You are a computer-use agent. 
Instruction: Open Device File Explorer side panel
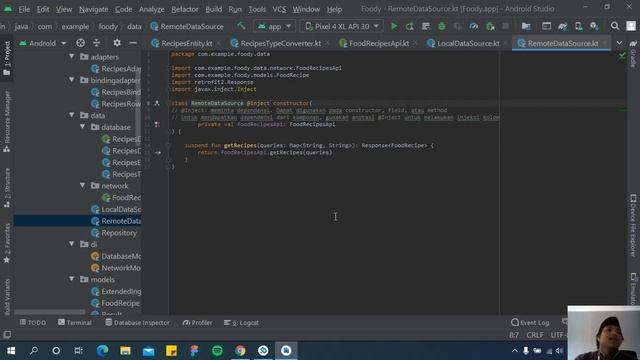pos(633,226)
